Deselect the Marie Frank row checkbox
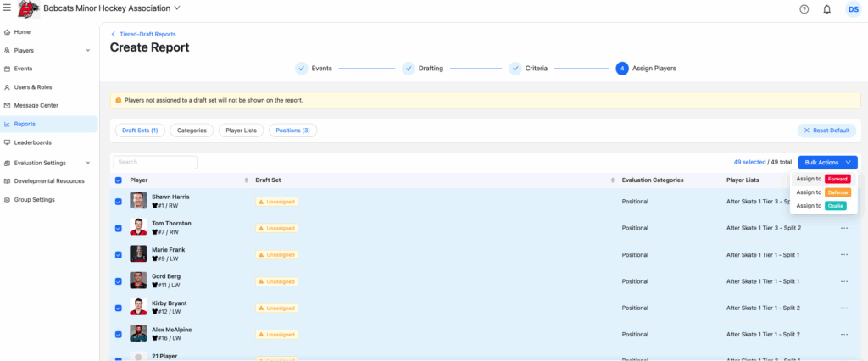 coord(119,254)
